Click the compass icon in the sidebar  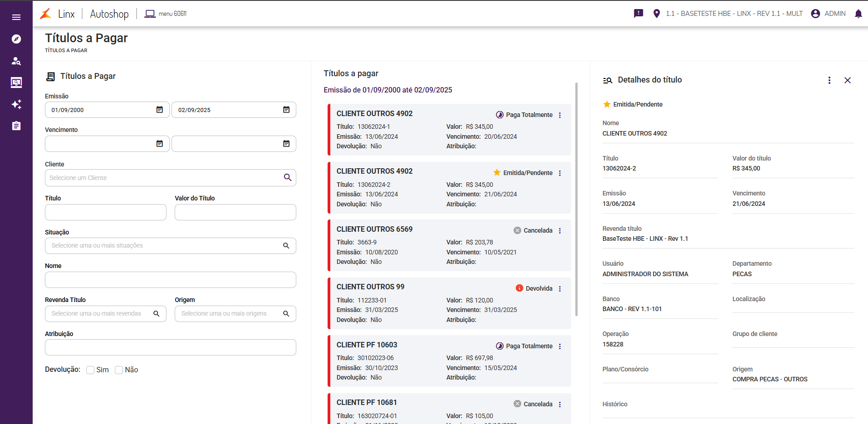pos(16,39)
